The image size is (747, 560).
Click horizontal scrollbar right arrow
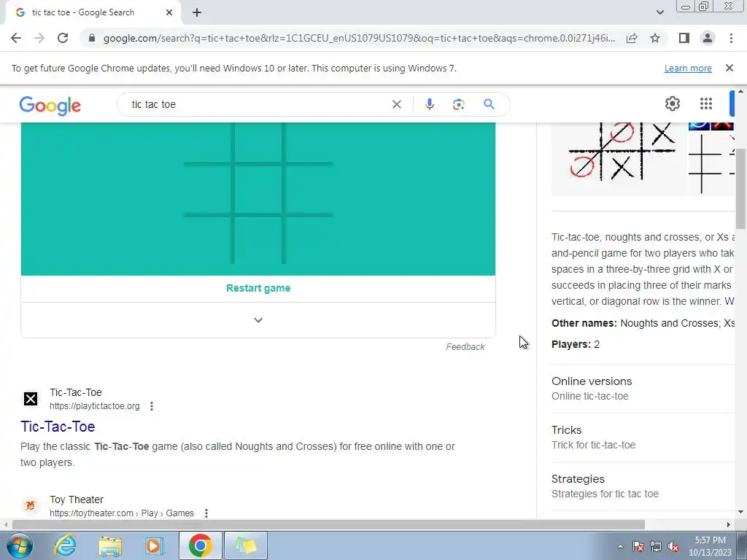tap(729, 525)
